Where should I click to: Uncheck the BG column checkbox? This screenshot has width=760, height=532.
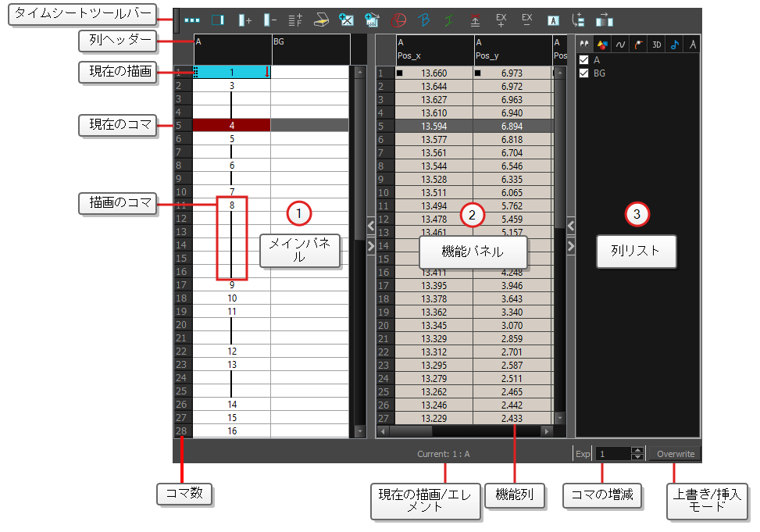(584, 73)
